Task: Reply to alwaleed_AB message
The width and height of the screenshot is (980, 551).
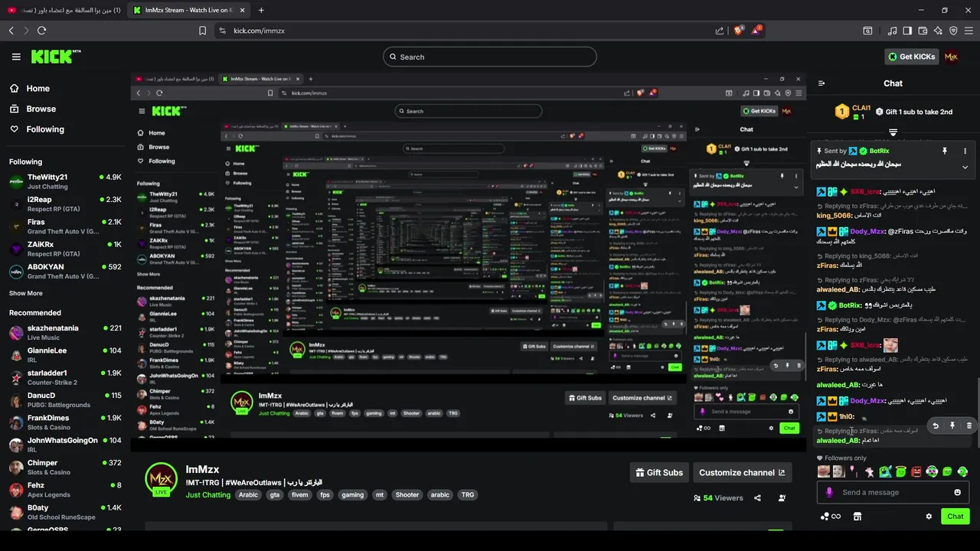Action: [936, 425]
